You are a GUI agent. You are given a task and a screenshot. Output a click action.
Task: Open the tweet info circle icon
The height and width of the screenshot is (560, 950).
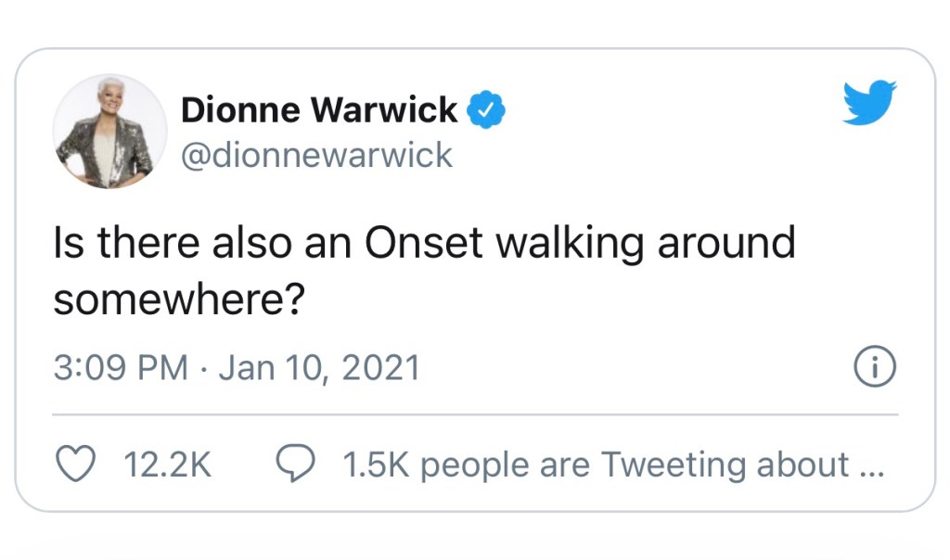(x=874, y=369)
